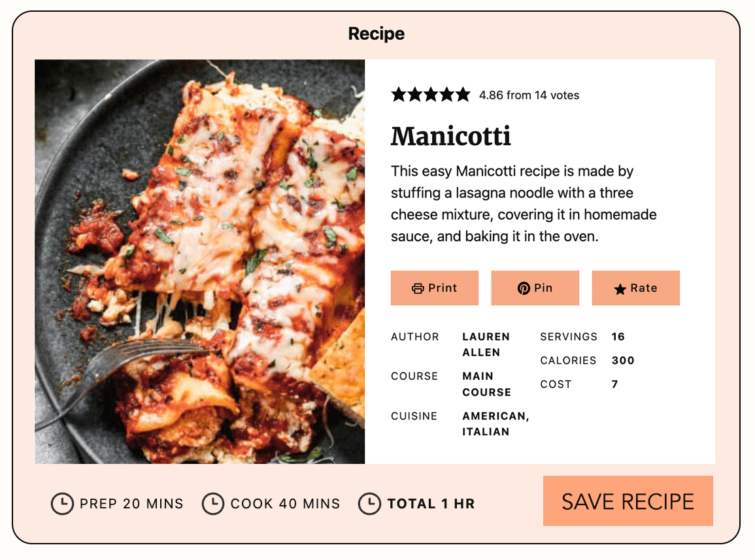Image resolution: width=755 pixels, height=560 pixels.
Task: Select the third rating star
Action: tap(431, 95)
